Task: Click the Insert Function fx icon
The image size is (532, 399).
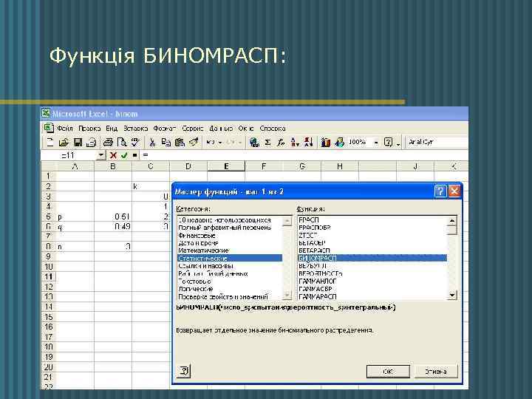Action: coord(281,142)
